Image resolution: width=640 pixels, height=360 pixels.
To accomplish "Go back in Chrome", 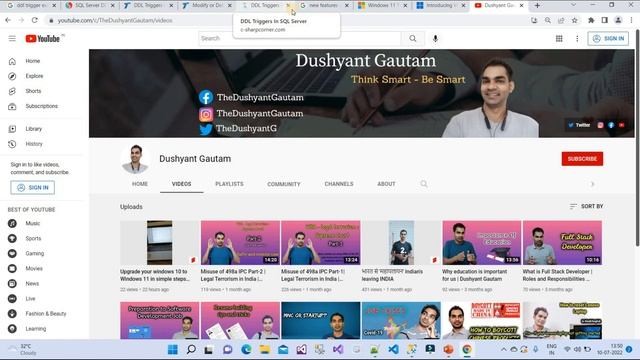I will pos(8,20).
